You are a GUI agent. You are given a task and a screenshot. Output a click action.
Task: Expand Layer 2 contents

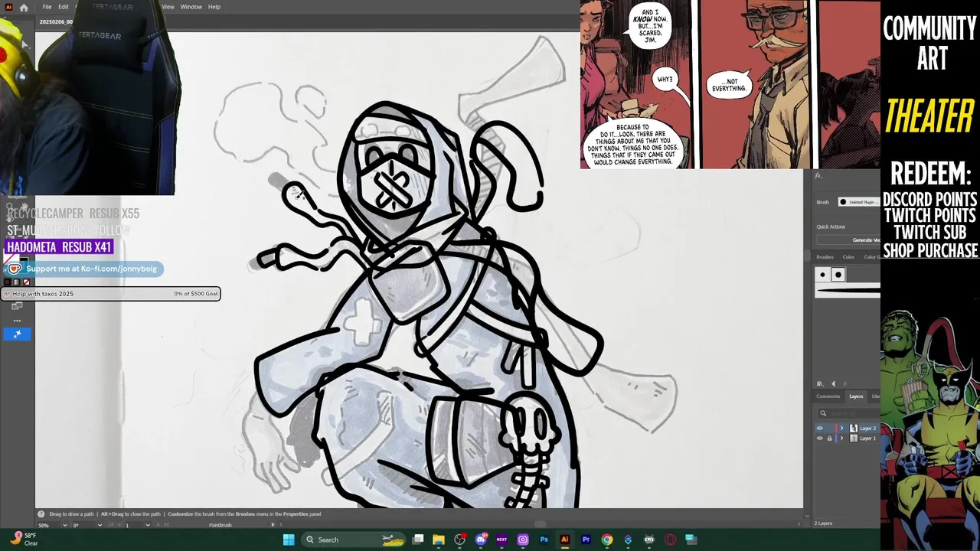click(x=841, y=429)
